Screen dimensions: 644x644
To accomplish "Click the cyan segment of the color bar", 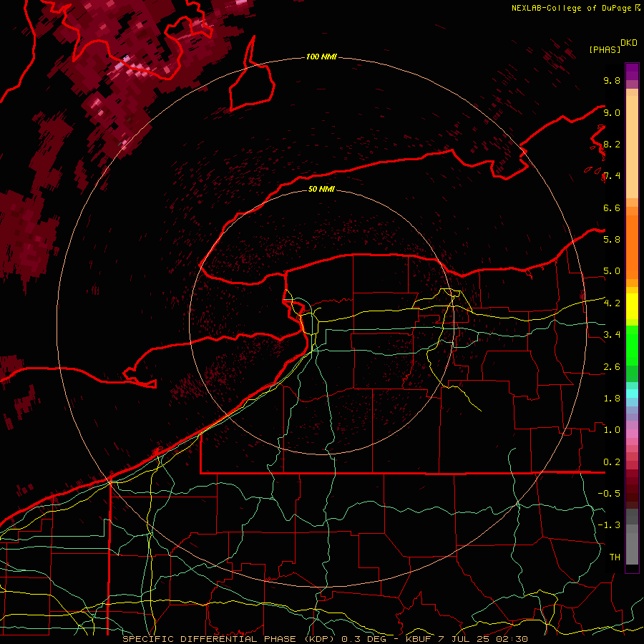I will tap(632, 394).
